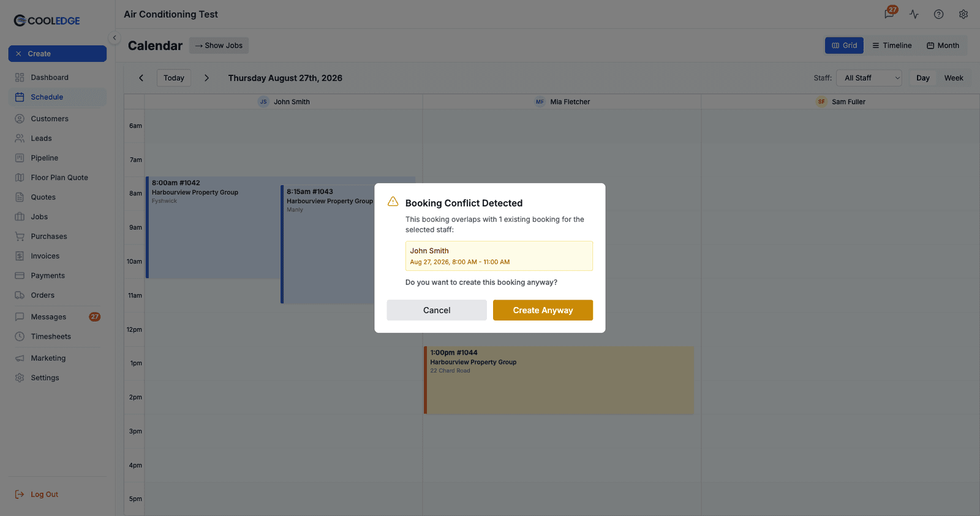Image resolution: width=980 pixels, height=516 pixels.
Task: Click the CoolEdge logo
Action: click(x=47, y=20)
